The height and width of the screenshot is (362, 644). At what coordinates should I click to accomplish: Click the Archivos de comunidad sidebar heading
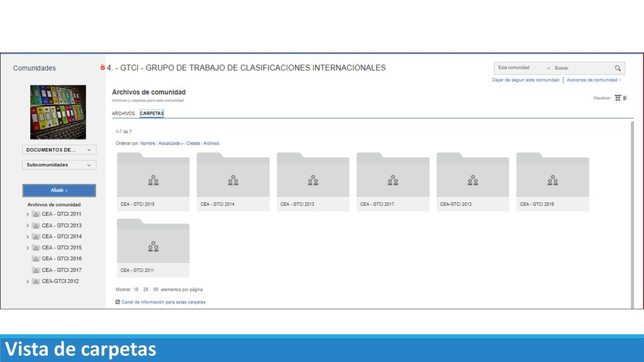[x=54, y=205]
